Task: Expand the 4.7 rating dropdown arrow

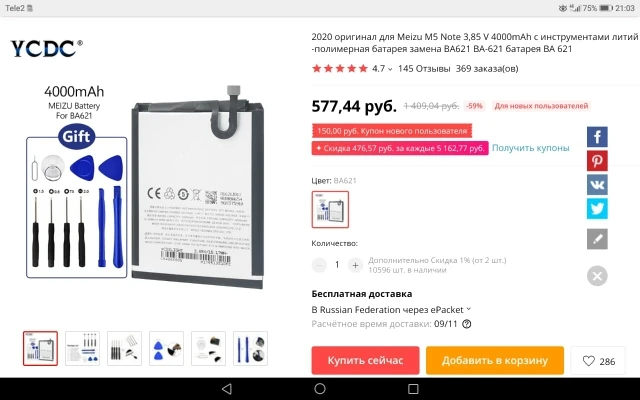Action: tap(390, 69)
